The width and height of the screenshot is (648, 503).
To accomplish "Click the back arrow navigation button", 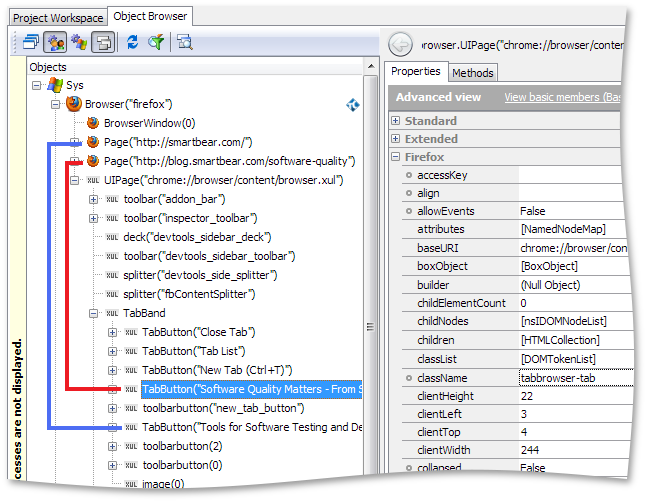I will pos(400,44).
